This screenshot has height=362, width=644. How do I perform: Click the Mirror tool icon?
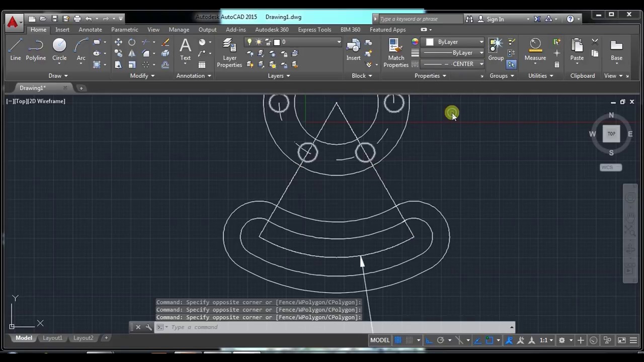pos(132,53)
